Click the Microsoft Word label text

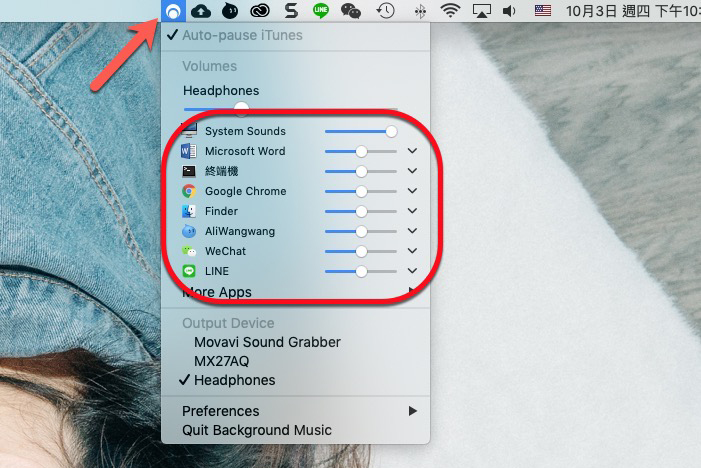coord(245,151)
